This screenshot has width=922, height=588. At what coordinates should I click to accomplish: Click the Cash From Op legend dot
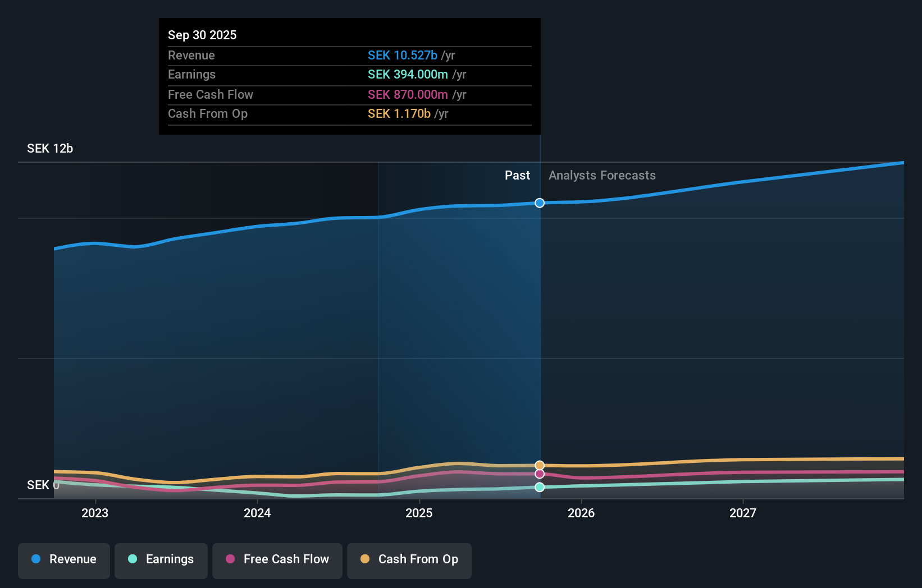point(365,559)
